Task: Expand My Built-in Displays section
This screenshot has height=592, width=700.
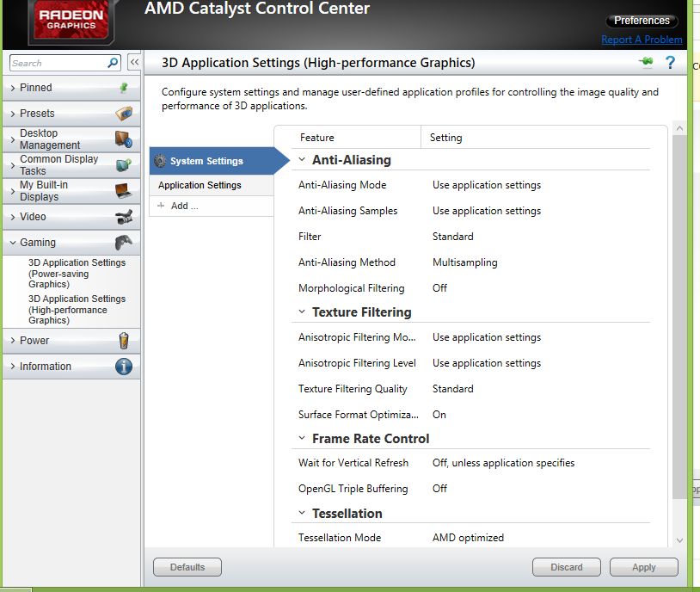Action: pos(13,191)
